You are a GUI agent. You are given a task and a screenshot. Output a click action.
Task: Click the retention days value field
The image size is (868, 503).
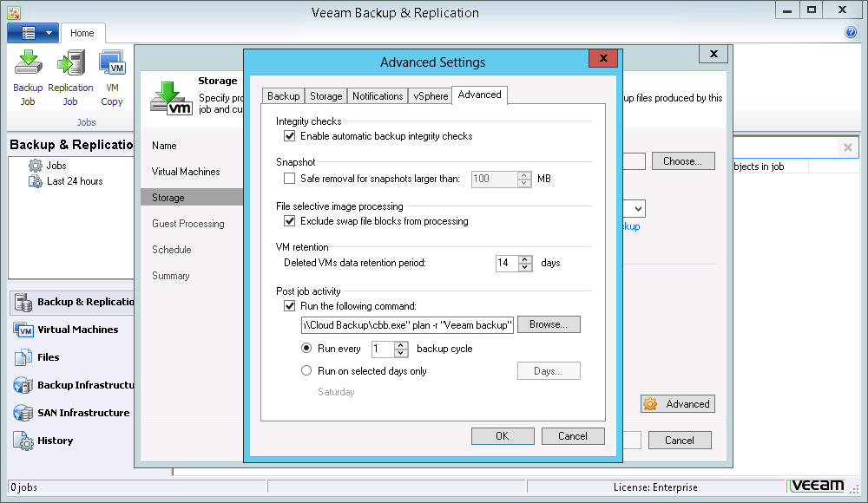pyautogui.click(x=507, y=263)
